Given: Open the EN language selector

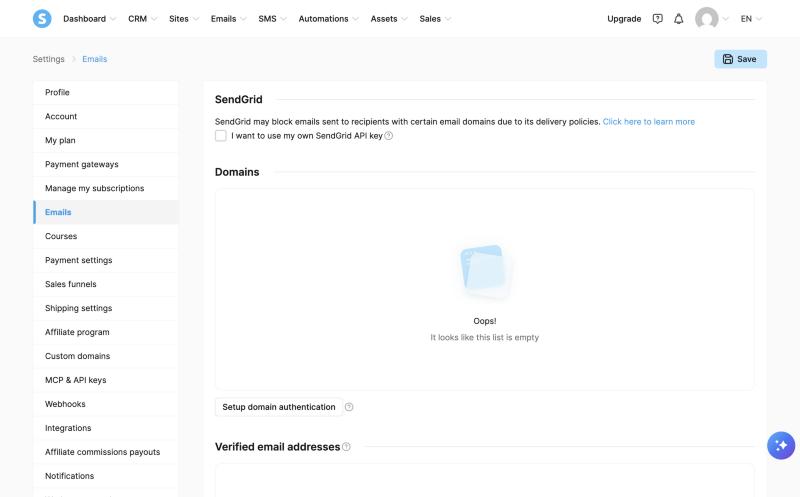Looking at the screenshot, I should pos(751,19).
